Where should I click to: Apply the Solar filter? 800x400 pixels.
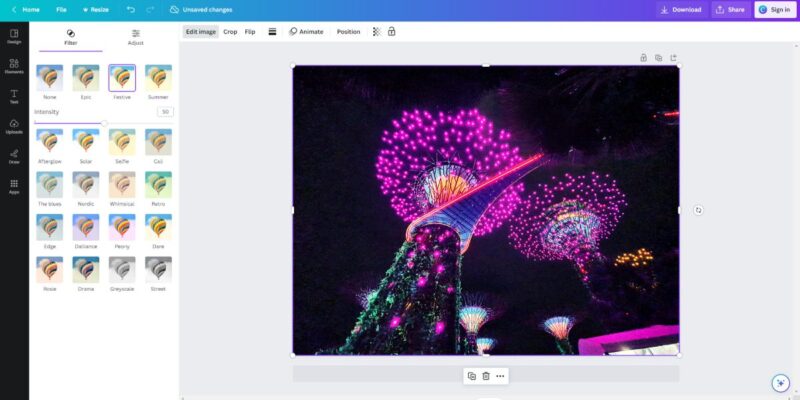[86, 142]
